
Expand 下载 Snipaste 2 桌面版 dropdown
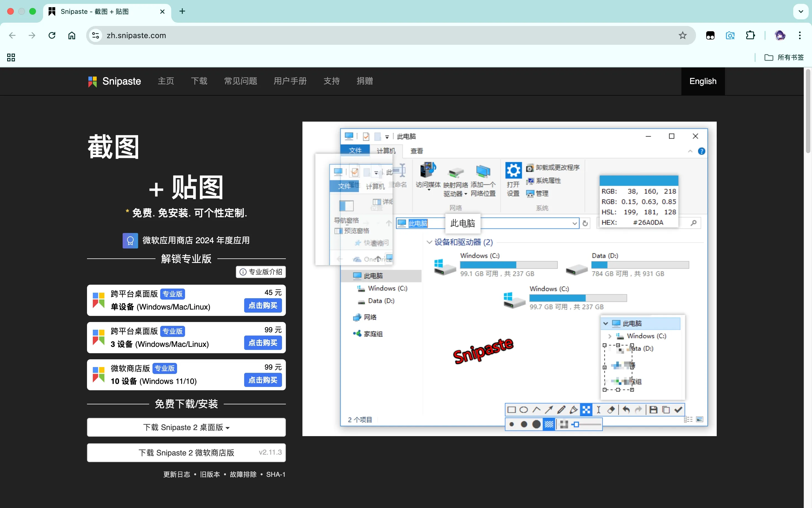point(186,427)
